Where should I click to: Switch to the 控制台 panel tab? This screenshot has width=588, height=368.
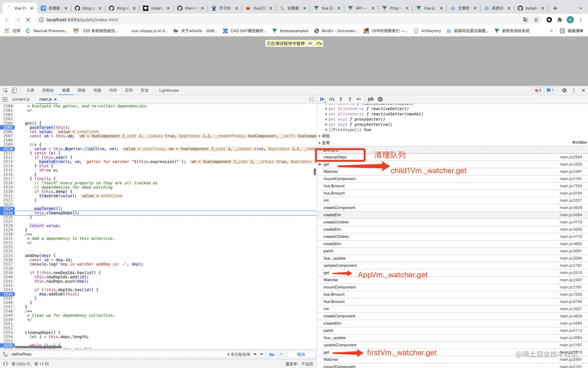(x=48, y=90)
